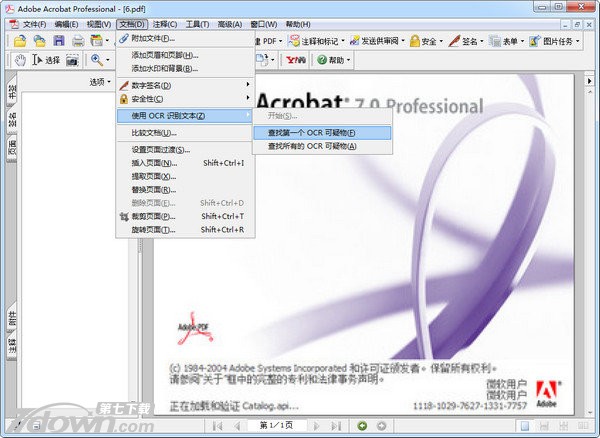
Task: Click the green 帮助 help icon
Action: pos(322,60)
